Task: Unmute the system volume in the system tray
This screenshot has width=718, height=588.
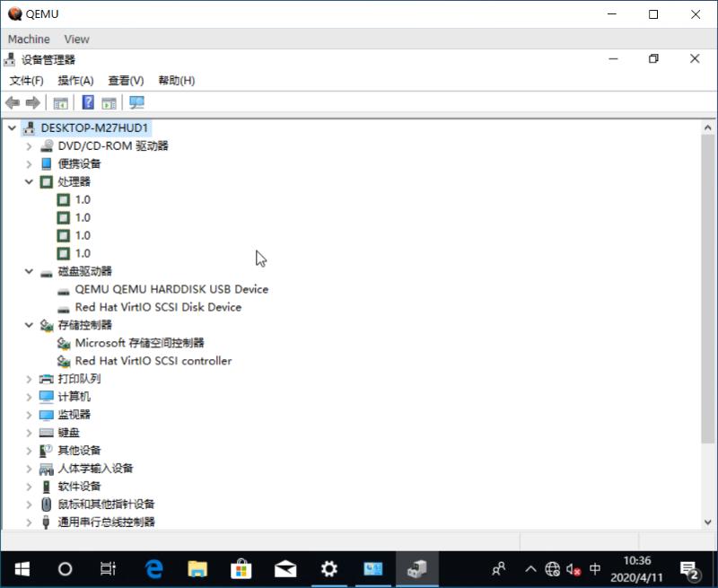Action: click(575, 568)
